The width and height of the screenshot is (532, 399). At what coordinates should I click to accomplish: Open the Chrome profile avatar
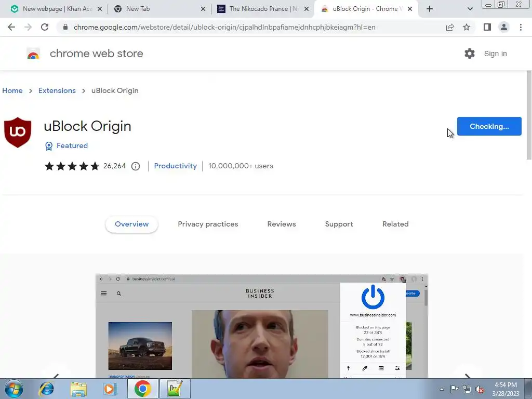coord(504,27)
